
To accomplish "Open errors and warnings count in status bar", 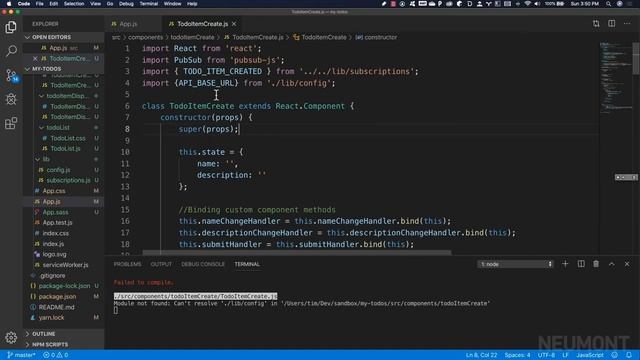I will (x=56, y=355).
